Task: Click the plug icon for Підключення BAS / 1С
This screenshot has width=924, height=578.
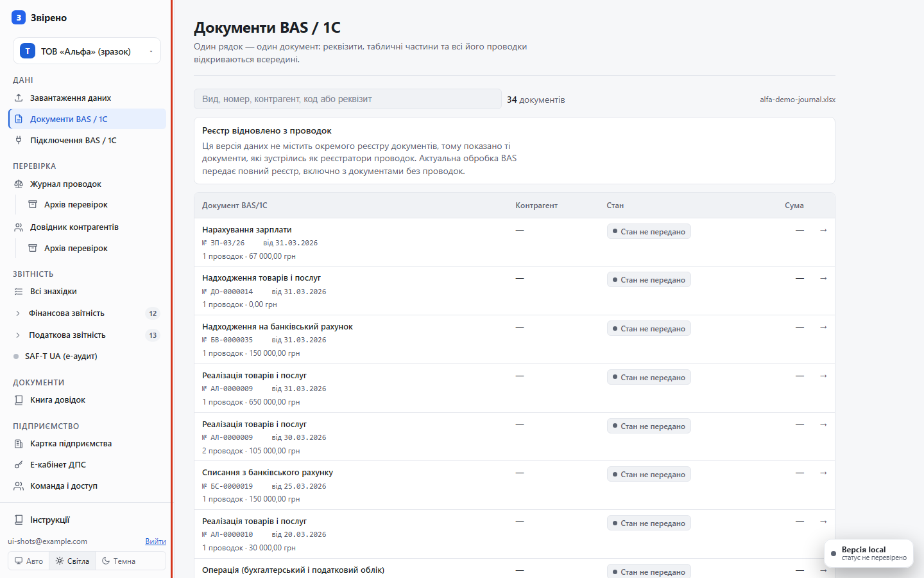Action: click(x=19, y=141)
